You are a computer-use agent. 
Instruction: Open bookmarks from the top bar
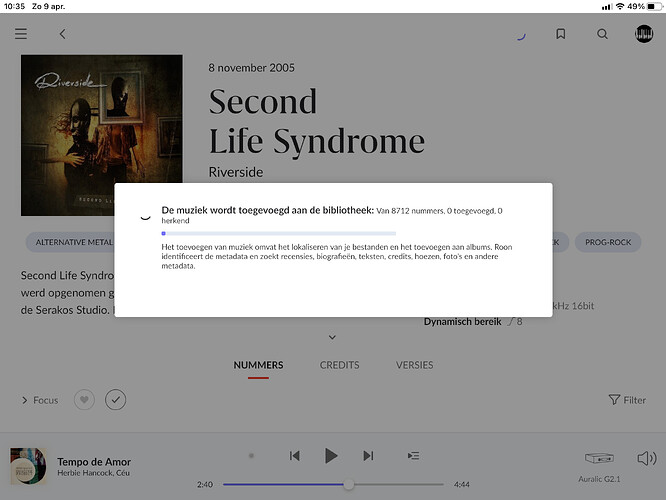pos(561,34)
